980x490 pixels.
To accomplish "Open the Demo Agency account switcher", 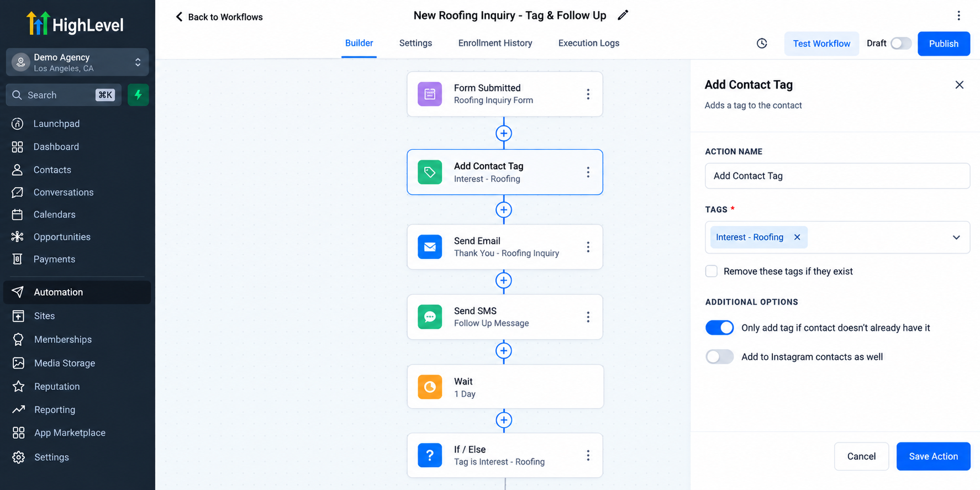I will [x=77, y=62].
